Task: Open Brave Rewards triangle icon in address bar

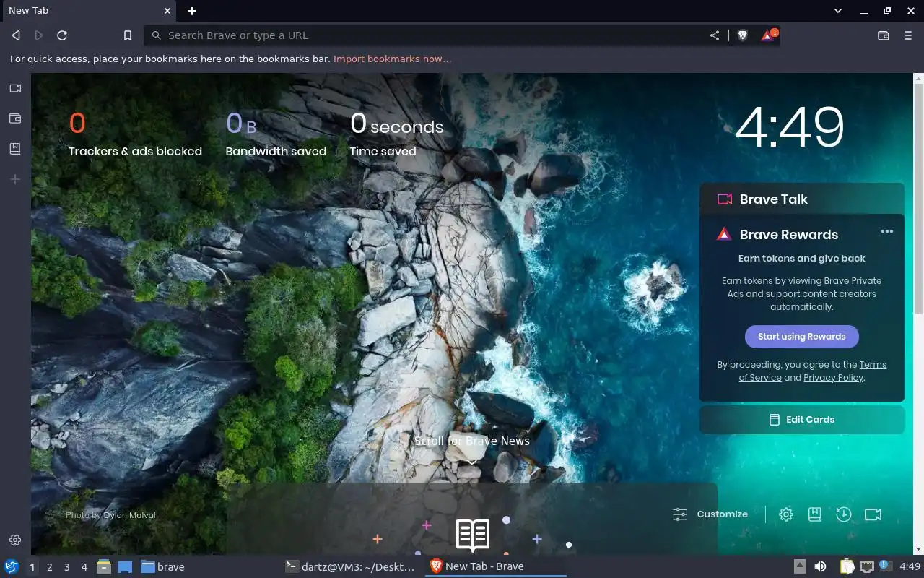Action: click(x=768, y=35)
